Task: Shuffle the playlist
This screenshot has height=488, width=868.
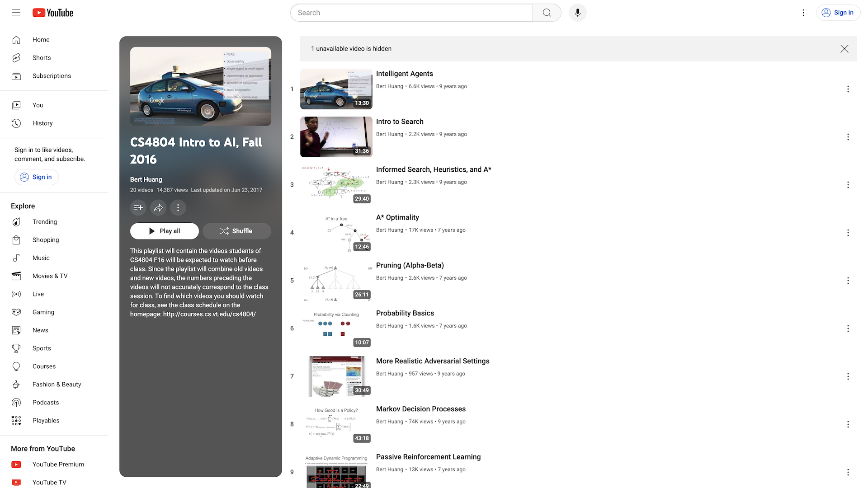Action: tap(237, 231)
